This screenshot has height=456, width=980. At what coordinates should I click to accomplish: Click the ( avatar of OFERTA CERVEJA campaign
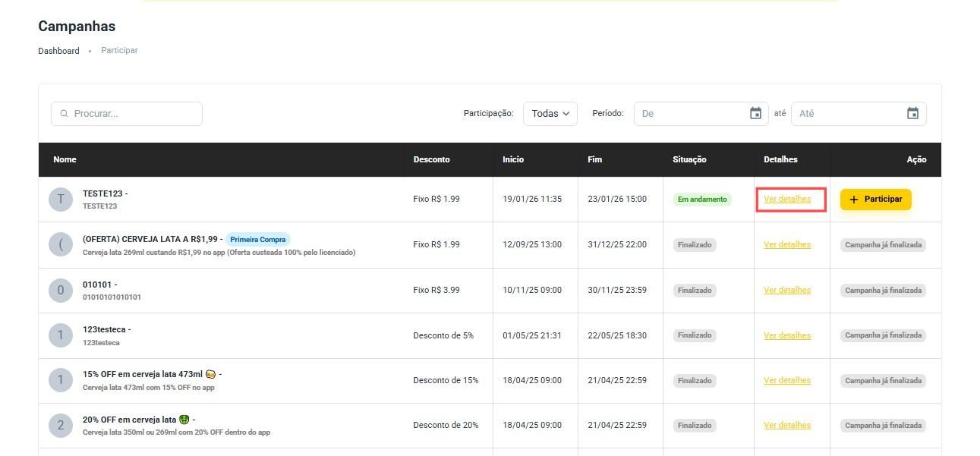61,245
